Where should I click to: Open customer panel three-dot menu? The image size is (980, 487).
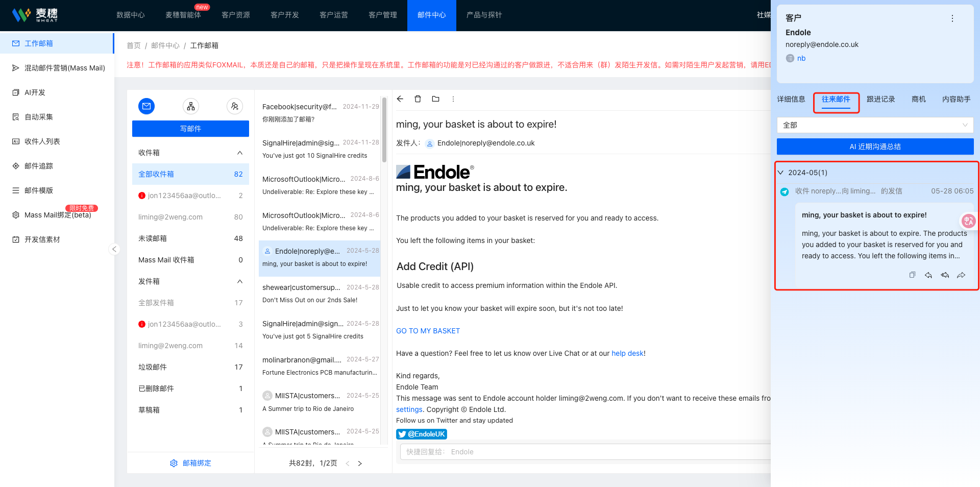952,18
